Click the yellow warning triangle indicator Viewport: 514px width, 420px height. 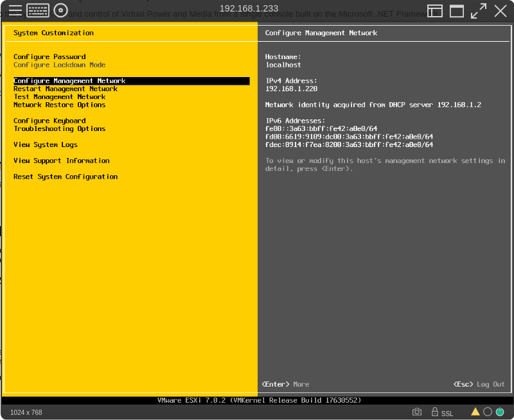coord(475,412)
